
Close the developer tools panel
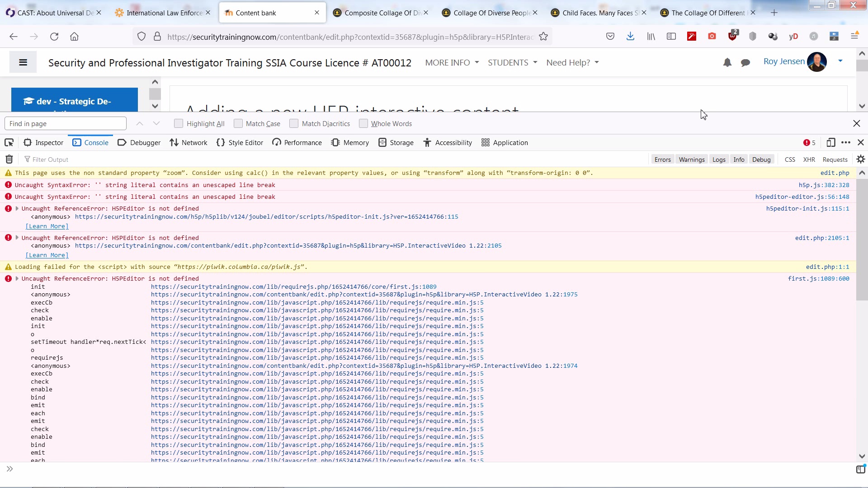pos(861,143)
